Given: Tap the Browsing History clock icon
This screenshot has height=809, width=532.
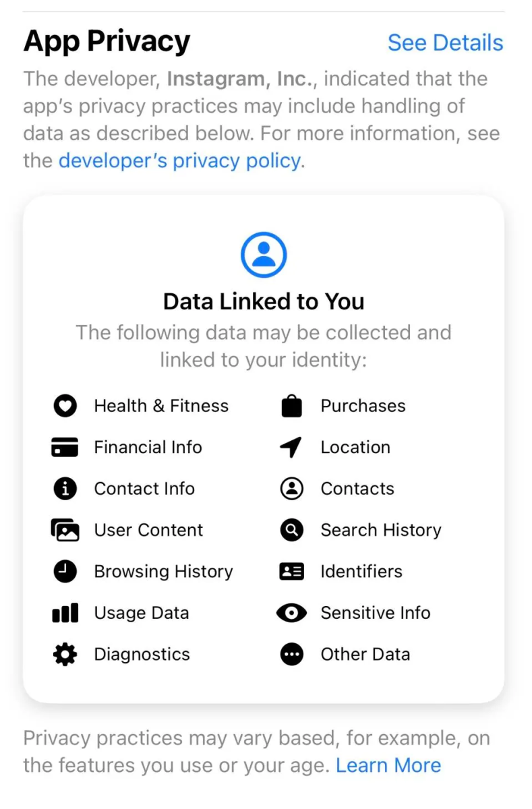Looking at the screenshot, I should tap(65, 572).
